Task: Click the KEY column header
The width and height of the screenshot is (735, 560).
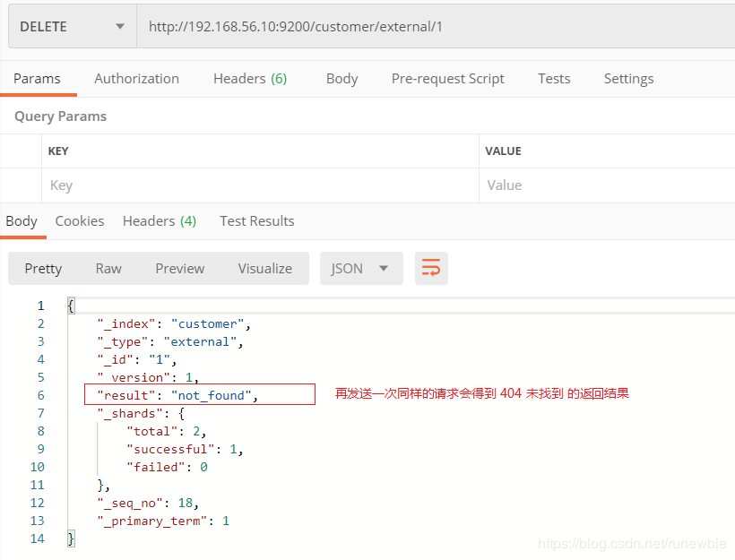Action: pos(58,151)
